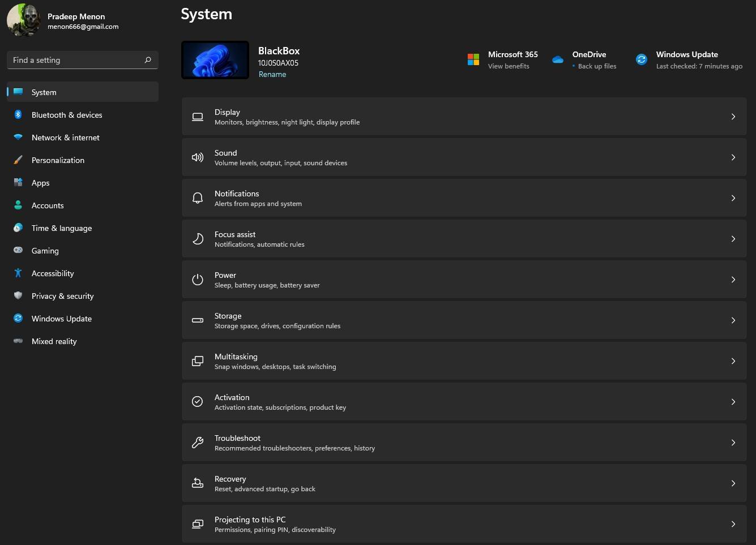This screenshot has width=756, height=545.
Task: Click the Multitasking windows icon
Action: click(198, 361)
